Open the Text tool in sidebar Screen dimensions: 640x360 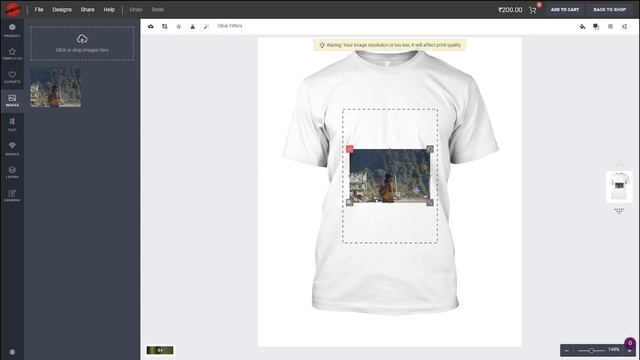pos(12,124)
